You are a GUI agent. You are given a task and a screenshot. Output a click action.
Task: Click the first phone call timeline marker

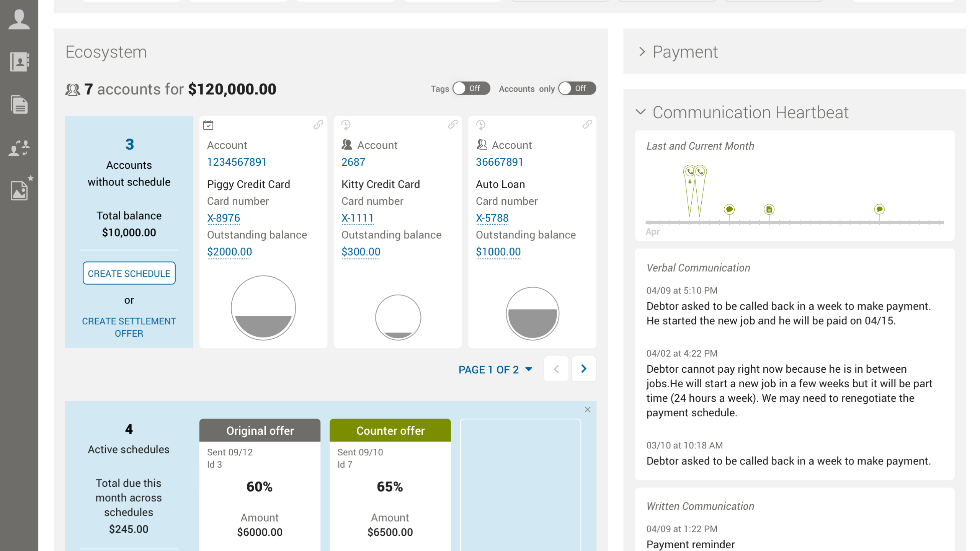click(x=689, y=172)
